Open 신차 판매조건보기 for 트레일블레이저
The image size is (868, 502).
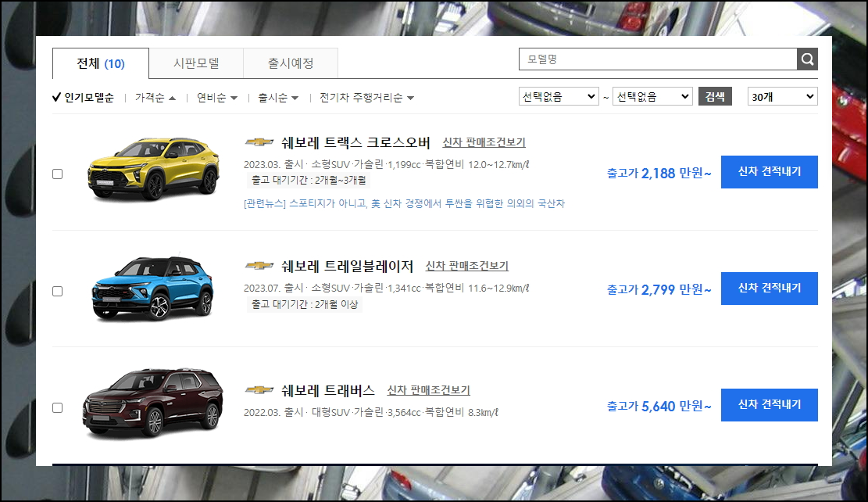(x=466, y=266)
